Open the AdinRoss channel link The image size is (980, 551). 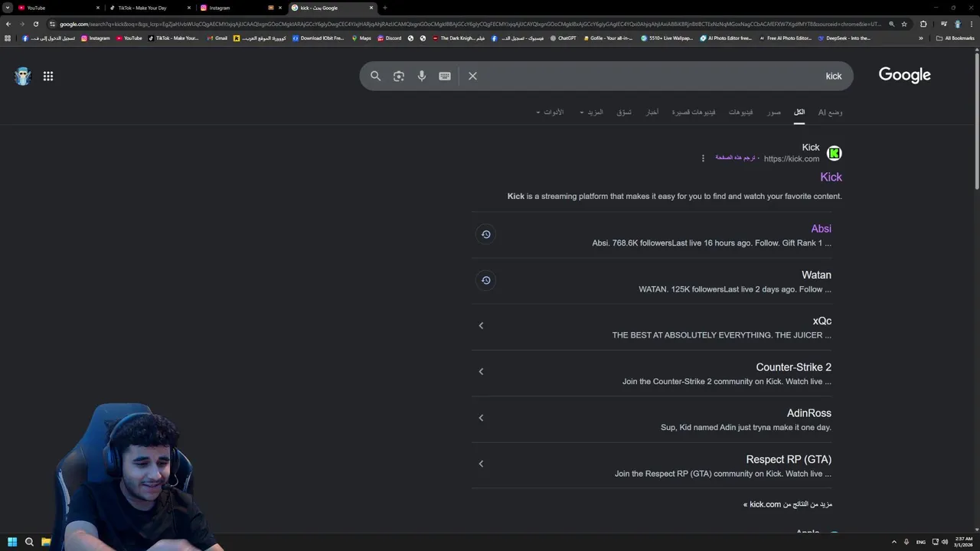coord(808,413)
